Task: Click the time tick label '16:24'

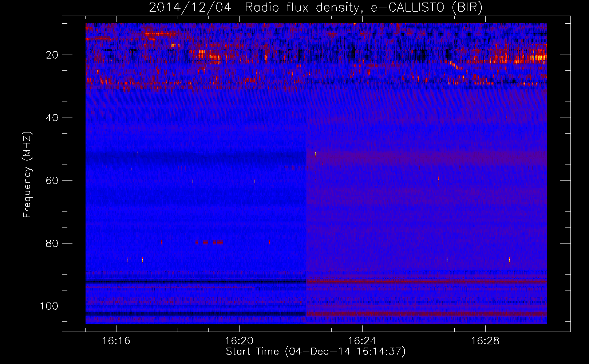Action: pyautogui.click(x=362, y=341)
